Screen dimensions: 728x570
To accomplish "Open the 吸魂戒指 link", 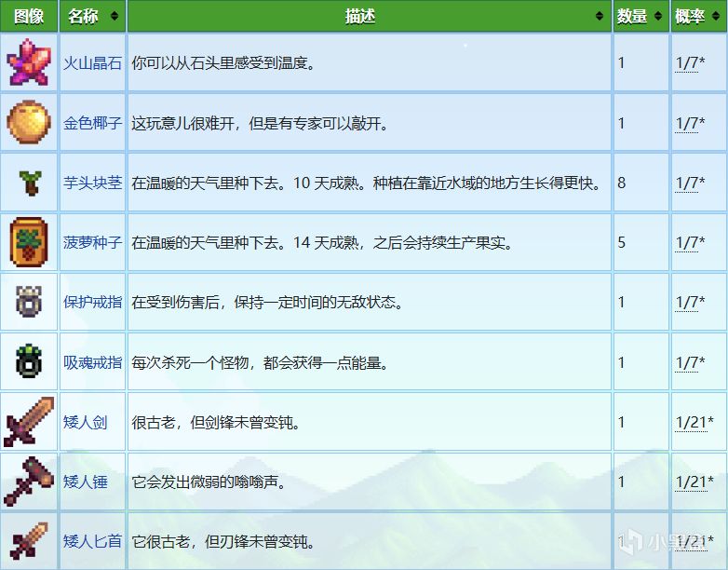I will click(92, 362).
